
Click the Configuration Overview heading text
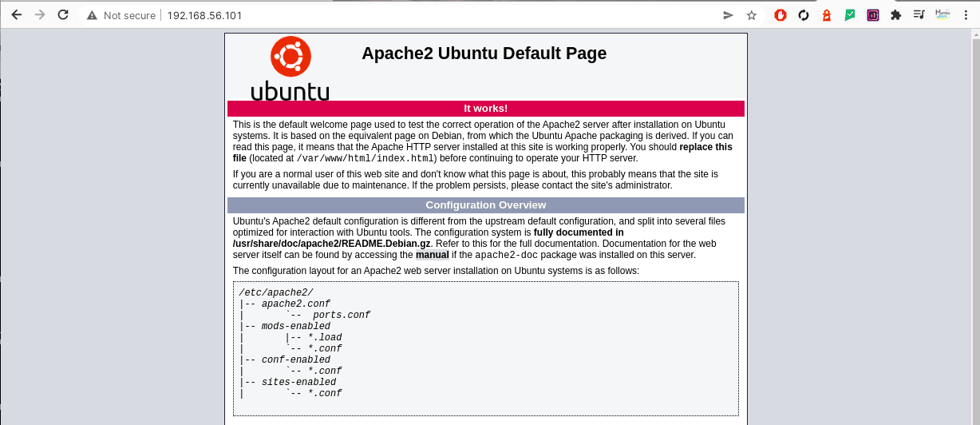coord(486,205)
